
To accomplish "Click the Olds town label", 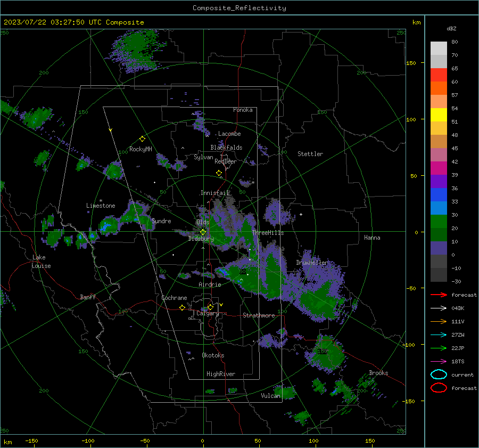I will [x=203, y=222].
